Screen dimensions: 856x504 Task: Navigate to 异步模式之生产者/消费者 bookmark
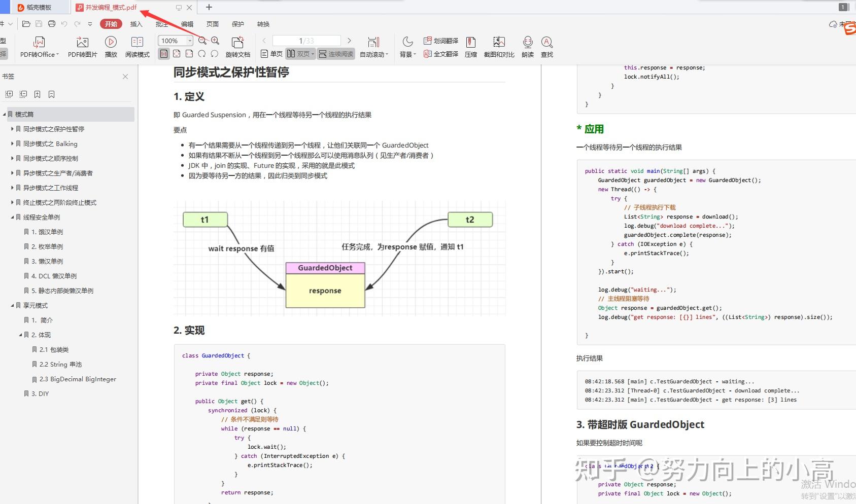coord(58,173)
